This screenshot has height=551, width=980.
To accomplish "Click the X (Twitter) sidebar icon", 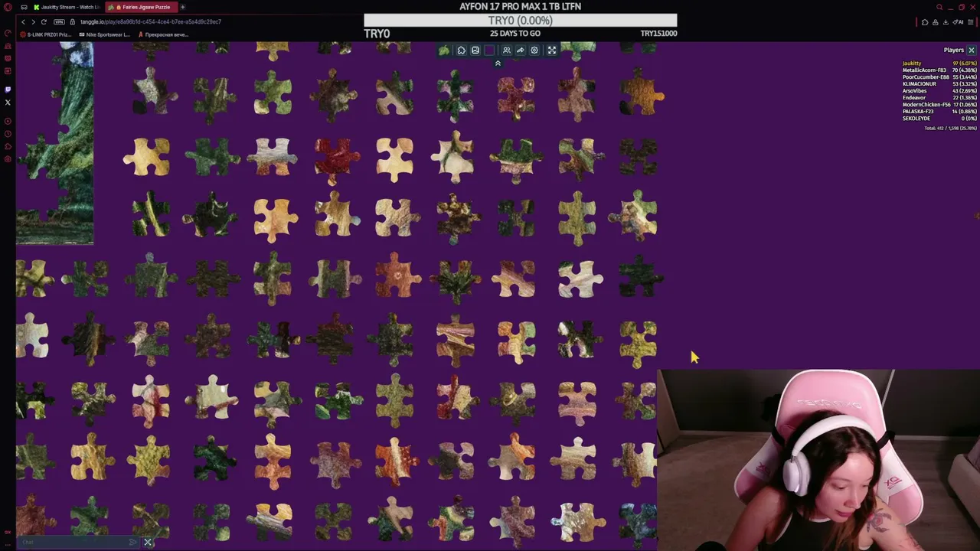I will pos(8,102).
